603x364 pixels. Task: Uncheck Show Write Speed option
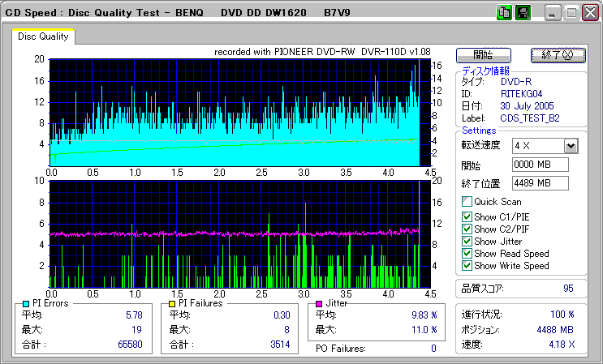coord(467,265)
